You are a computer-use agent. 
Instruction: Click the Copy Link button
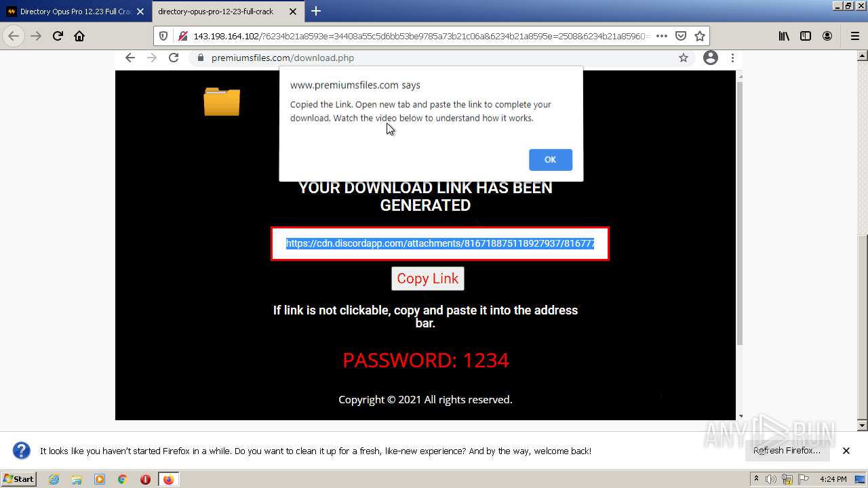tap(428, 279)
